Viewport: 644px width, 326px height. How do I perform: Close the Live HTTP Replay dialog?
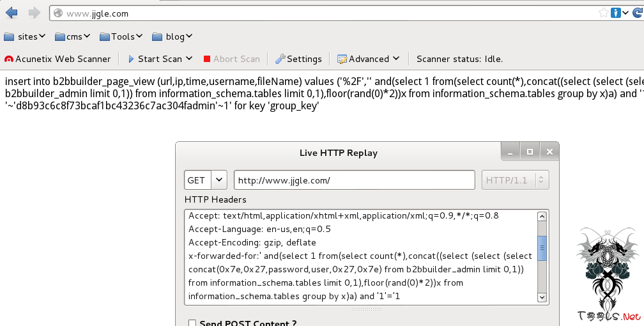tap(549, 152)
